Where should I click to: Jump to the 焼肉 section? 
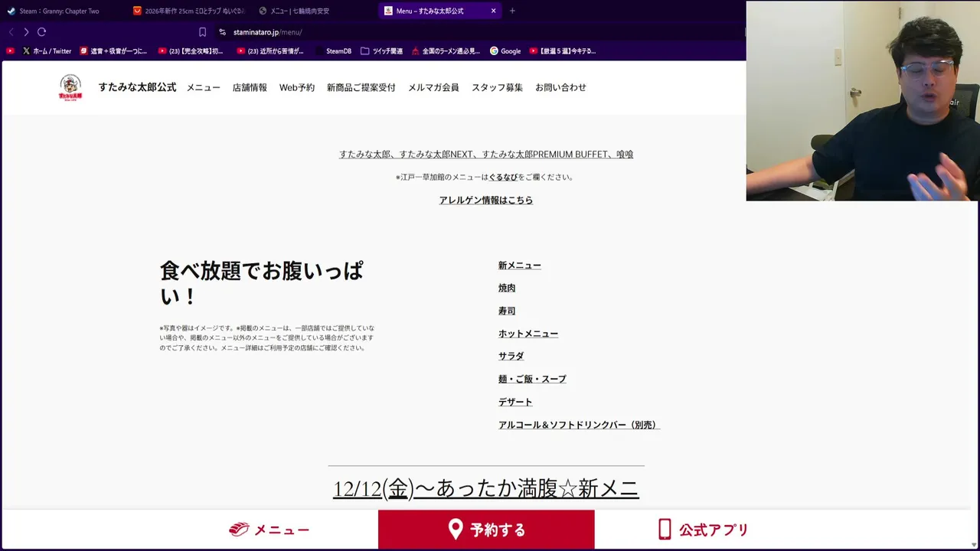(507, 288)
